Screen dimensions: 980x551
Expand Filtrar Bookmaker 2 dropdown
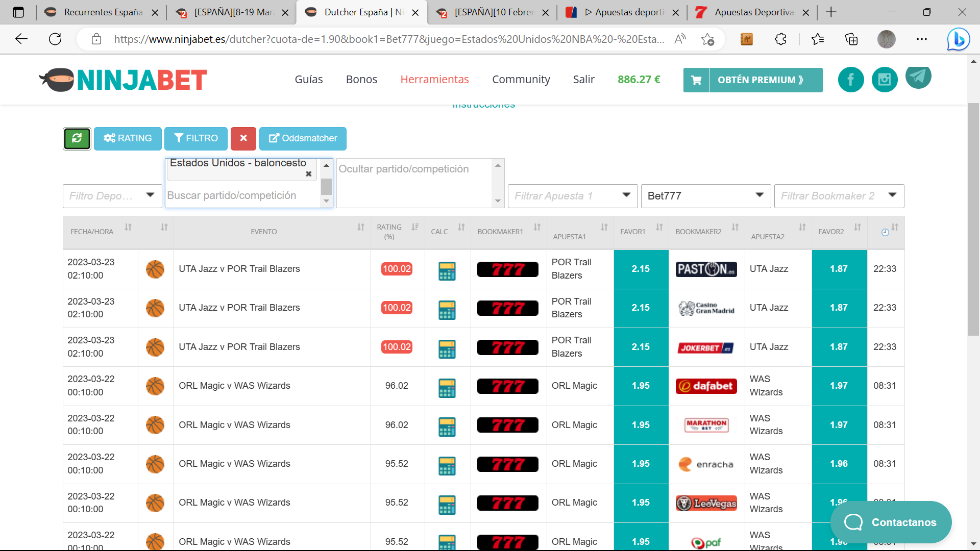tap(839, 196)
